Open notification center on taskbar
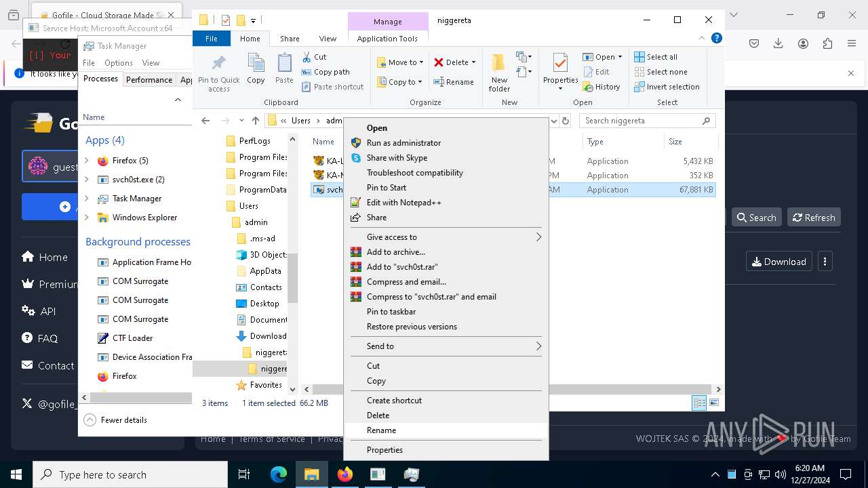 coord(846,474)
